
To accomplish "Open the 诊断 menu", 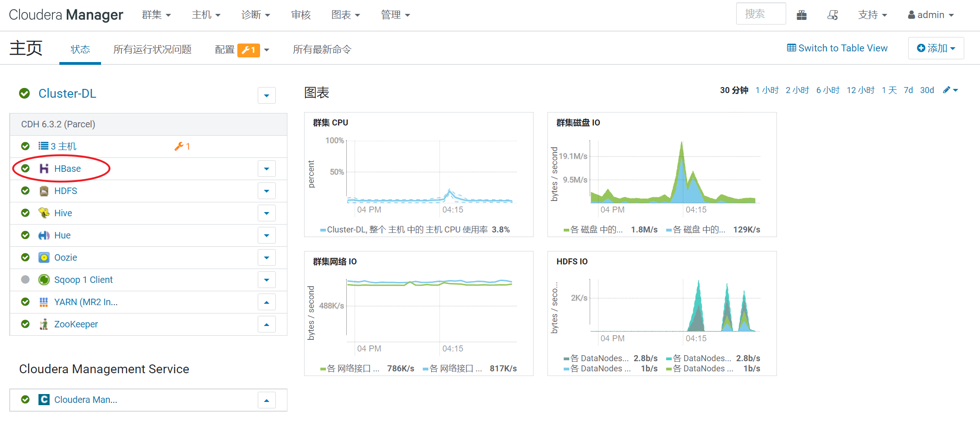I will [256, 15].
